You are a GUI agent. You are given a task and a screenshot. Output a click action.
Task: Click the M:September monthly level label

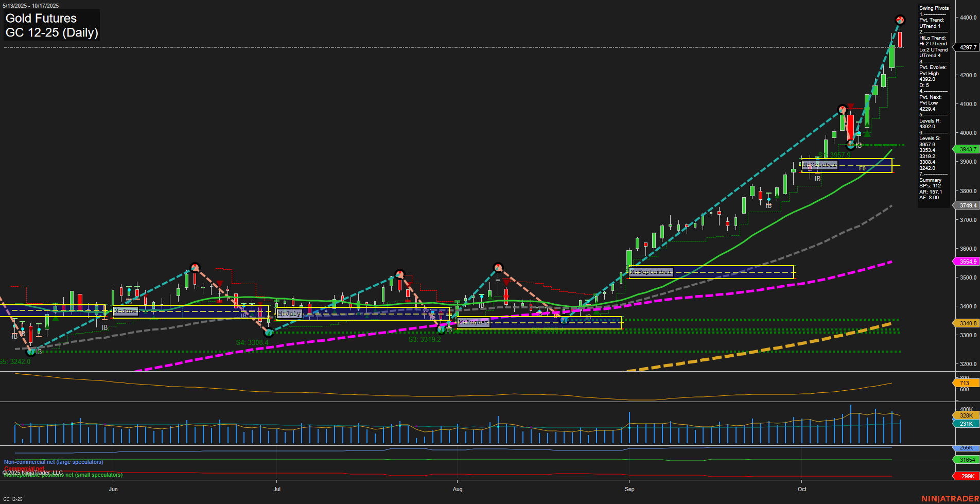pyautogui.click(x=651, y=272)
